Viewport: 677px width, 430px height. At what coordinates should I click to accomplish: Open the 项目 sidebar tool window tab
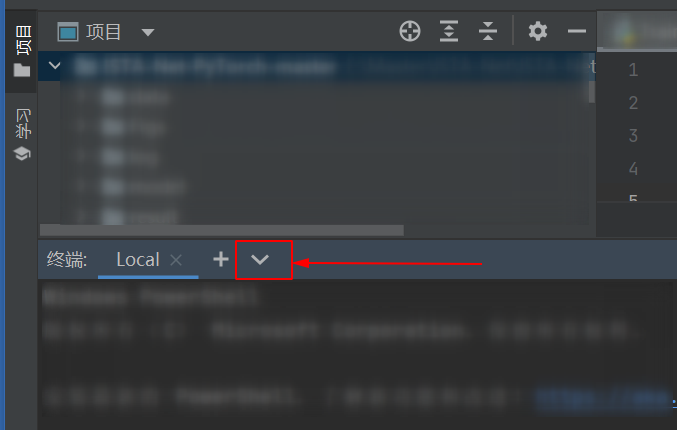tap(22, 40)
